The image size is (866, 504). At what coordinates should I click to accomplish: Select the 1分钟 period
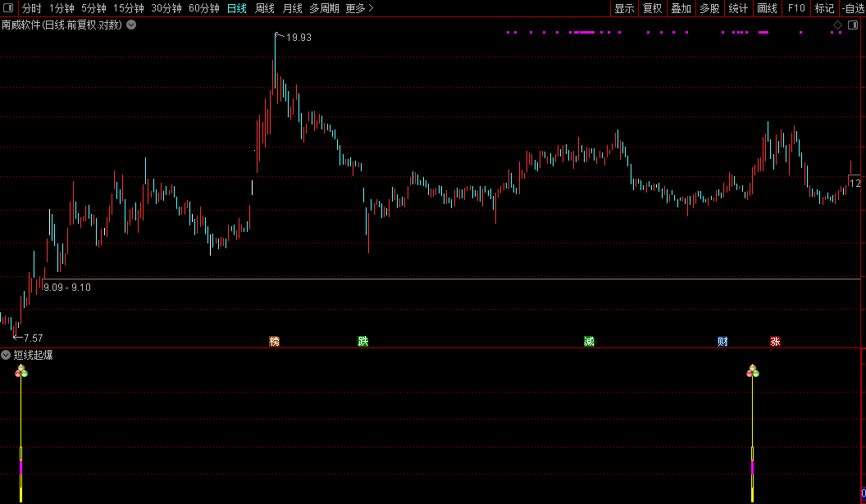pos(62,8)
